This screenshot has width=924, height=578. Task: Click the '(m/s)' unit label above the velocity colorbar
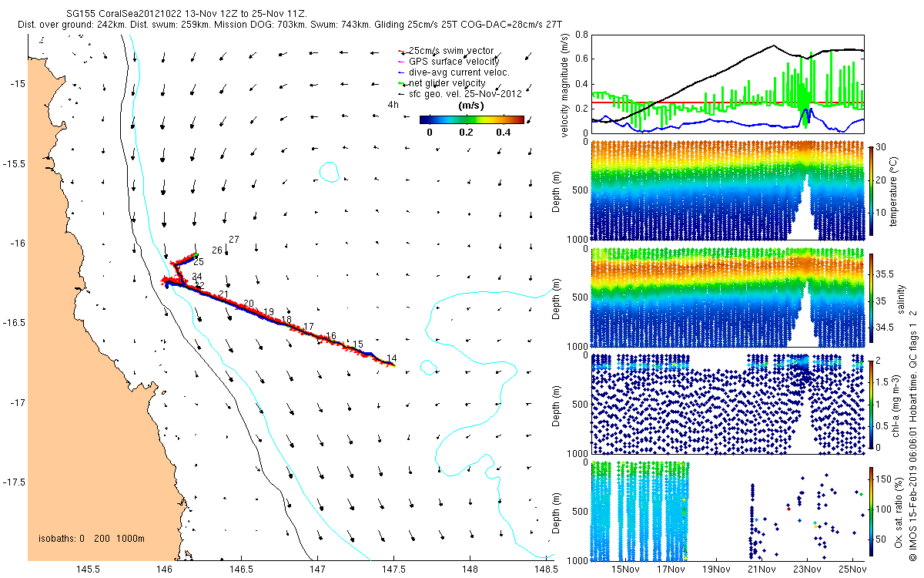coord(470,106)
